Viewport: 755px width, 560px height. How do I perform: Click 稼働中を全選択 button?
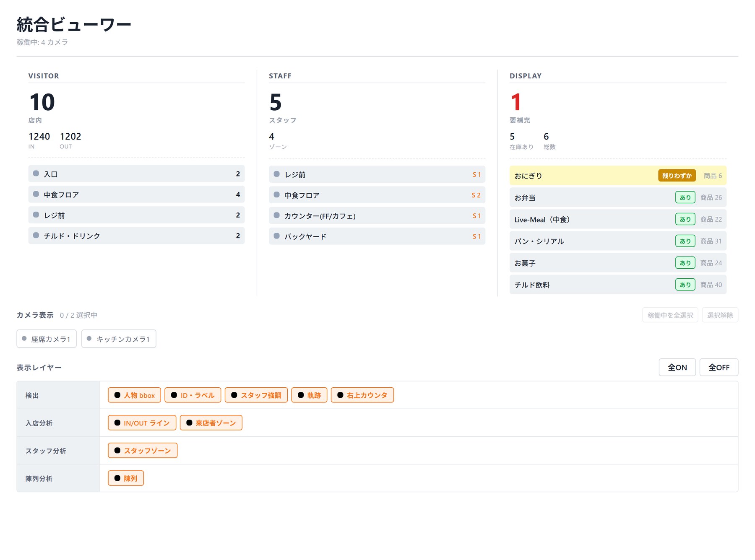click(x=670, y=315)
